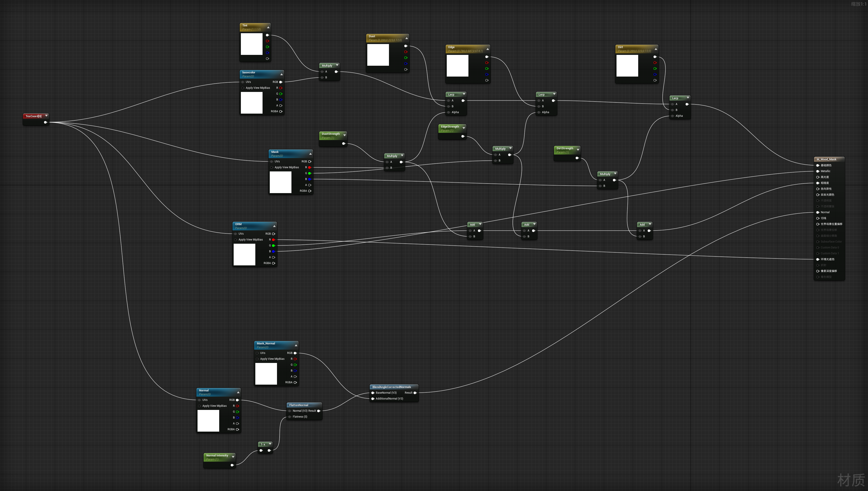Image resolution: width=868 pixels, height=491 pixels.
Task: Click the Normal input pin on M_Wood_Mask
Action: (x=818, y=212)
